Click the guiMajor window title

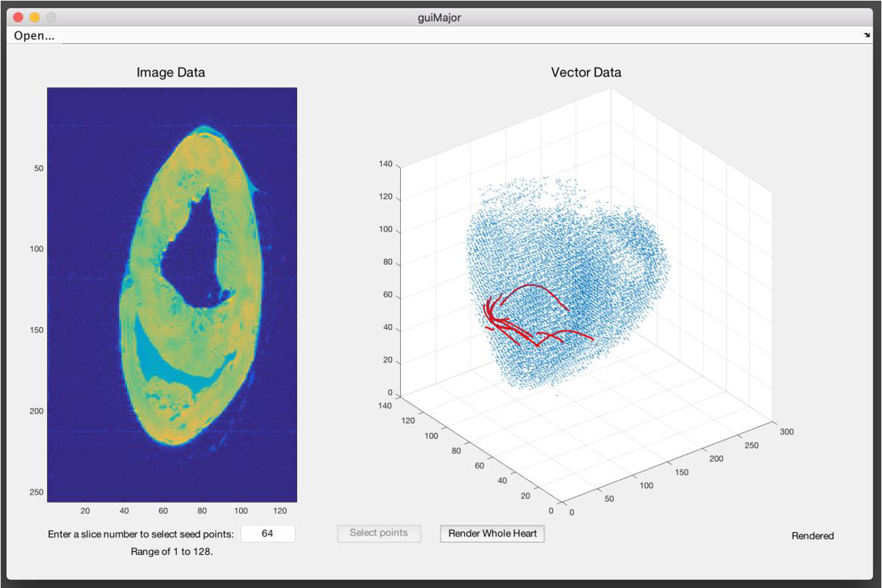tap(440, 18)
